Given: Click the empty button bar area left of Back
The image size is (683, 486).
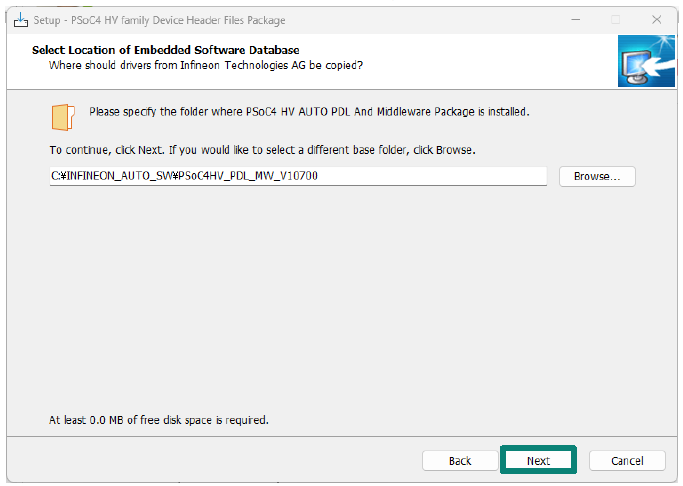Looking at the screenshot, I should click(x=213, y=460).
